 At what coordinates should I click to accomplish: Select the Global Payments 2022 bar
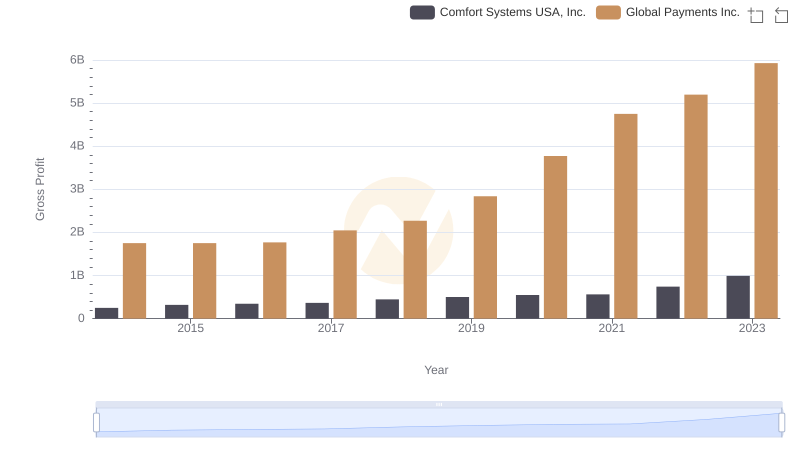pyautogui.click(x=695, y=207)
